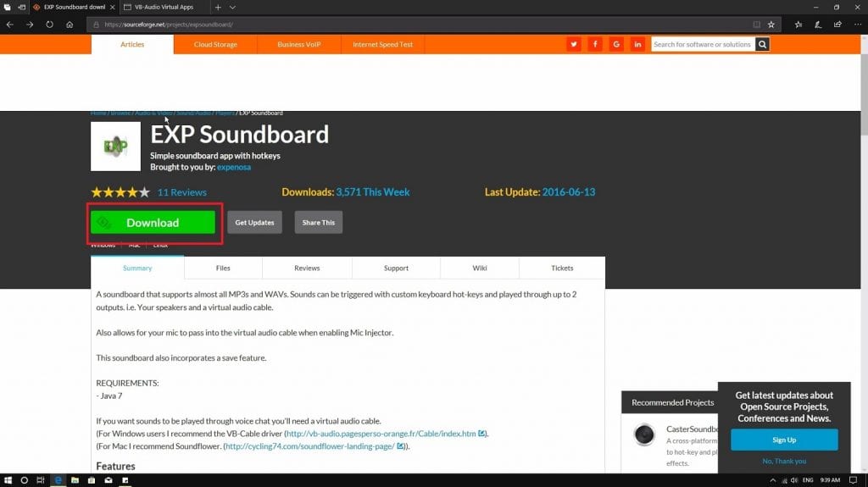868x487 pixels.
Task: Open SourceForge Twitter icon
Action: click(x=574, y=44)
